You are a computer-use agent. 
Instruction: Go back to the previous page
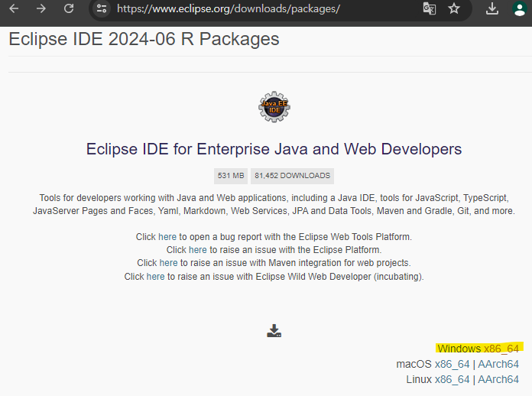[x=14, y=8]
